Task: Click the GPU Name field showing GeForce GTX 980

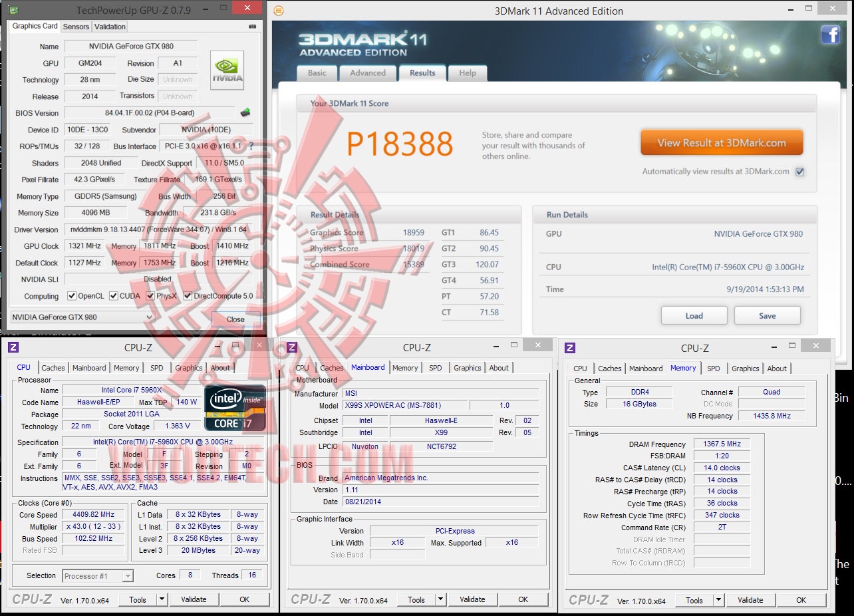Action: tap(131, 47)
